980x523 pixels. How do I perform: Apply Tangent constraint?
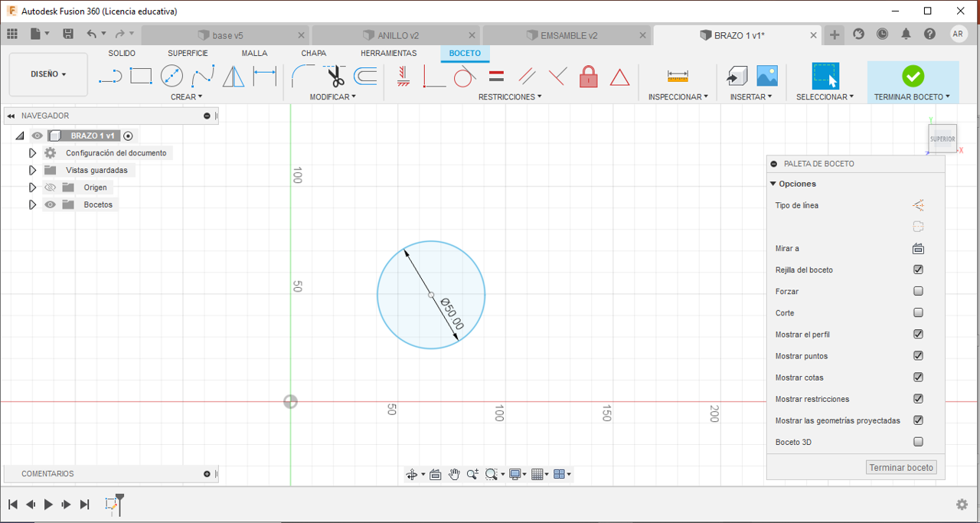coord(465,76)
